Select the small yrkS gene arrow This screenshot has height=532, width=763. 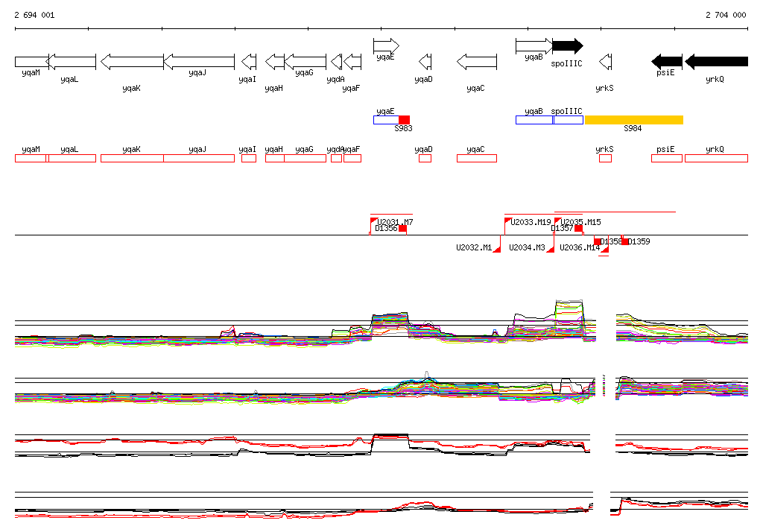click(605, 62)
